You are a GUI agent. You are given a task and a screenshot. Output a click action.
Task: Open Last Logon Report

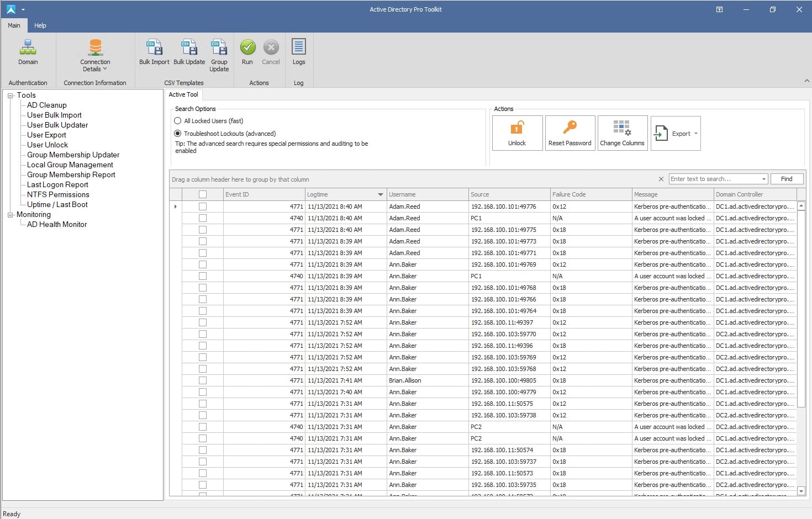point(57,184)
